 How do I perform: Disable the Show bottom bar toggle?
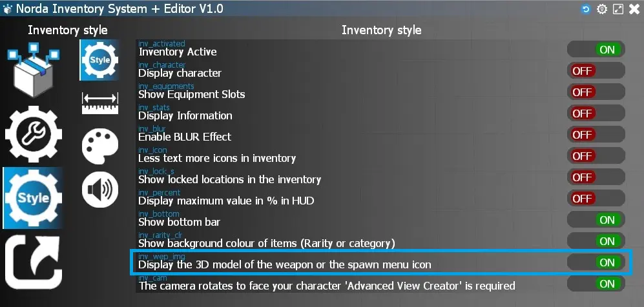point(596,220)
